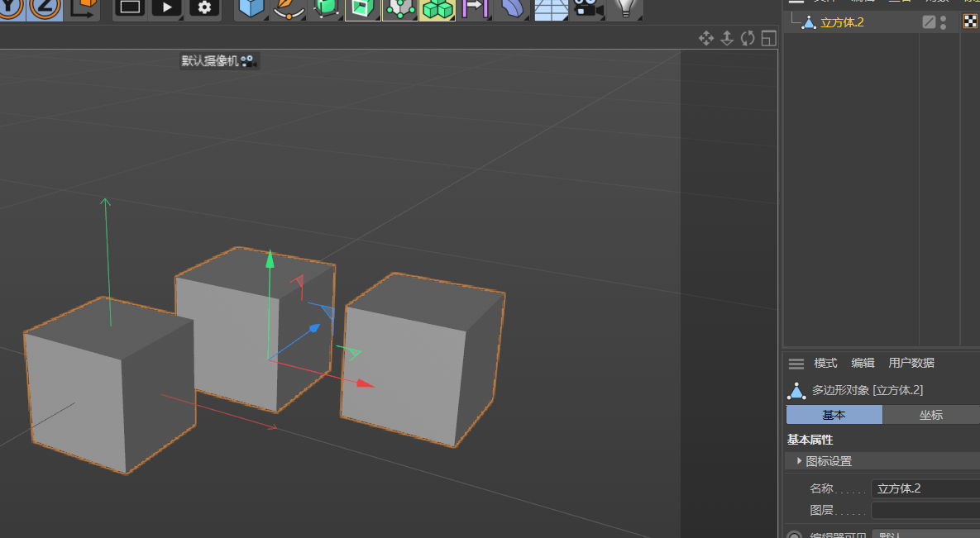980x538 pixels.
Task: Open the Spline Pen tool
Action: point(288,8)
